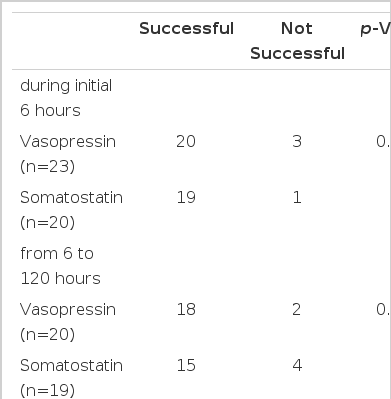Select the Vasopressin (n=23) row label
391x399 pixels.
click(x=68, y=154)
